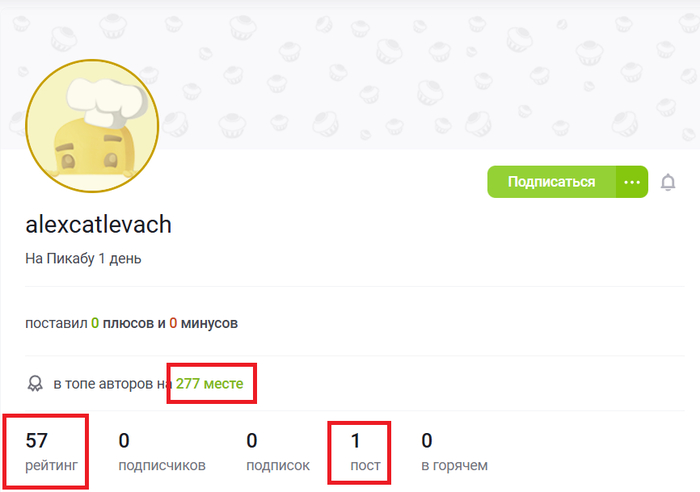
Task: Click the На Пикабу 1 день text
Action: click(x=83, y=259)
